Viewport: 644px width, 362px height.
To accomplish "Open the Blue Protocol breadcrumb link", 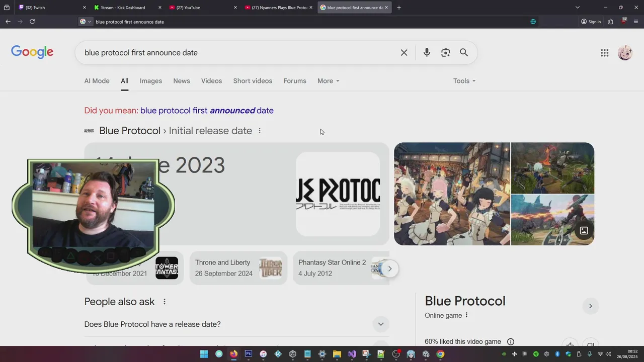I will [x=130, y=131].
